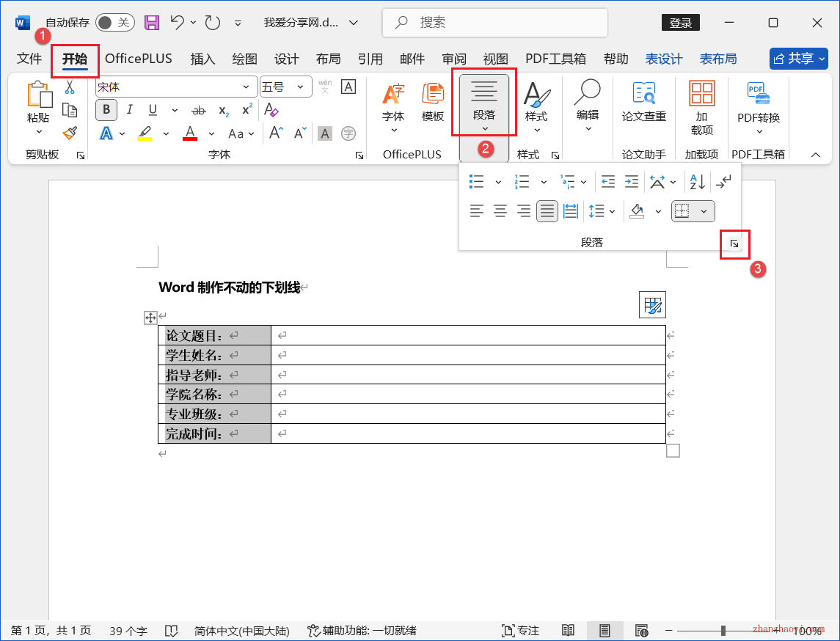
Task: Apply yellow text highlight color
Action: click(x=145, y=133)
